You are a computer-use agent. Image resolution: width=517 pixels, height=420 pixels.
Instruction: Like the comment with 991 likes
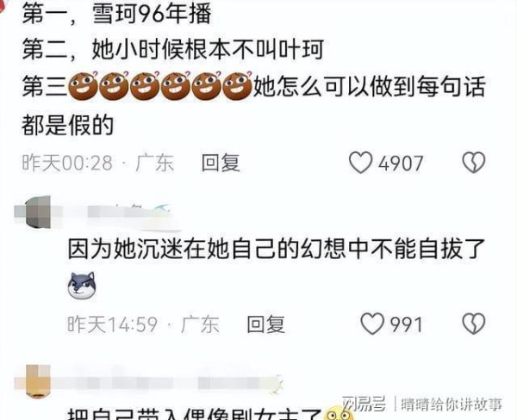(372, 324)
